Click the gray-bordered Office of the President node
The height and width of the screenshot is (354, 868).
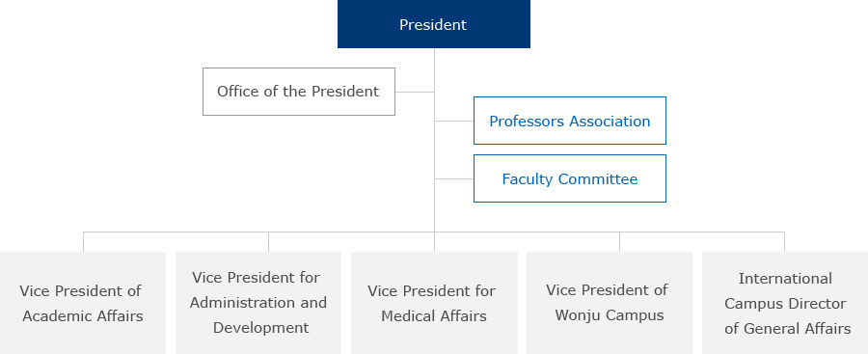[299, 92]
